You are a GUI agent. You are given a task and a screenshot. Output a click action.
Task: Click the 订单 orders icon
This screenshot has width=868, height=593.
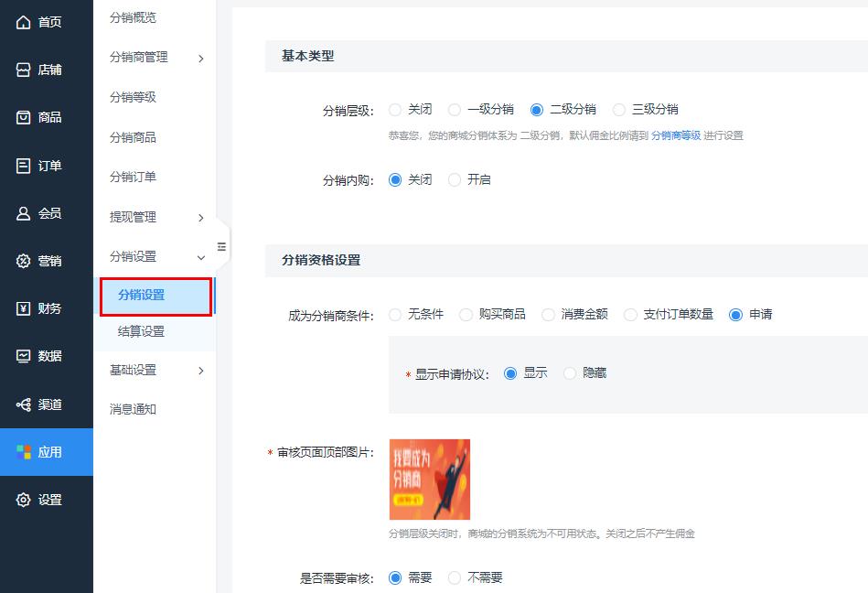(25, 166)
